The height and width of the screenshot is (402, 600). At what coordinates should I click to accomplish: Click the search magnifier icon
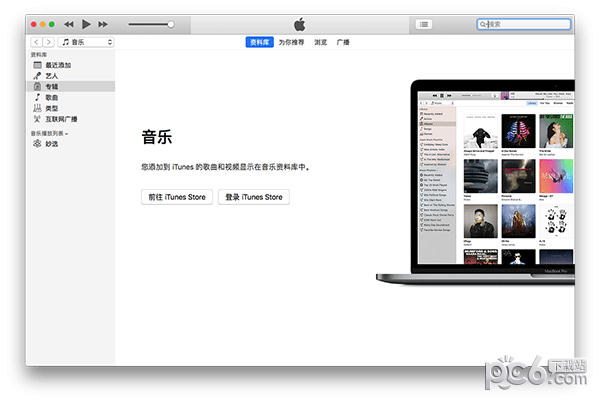pyautogui.click(x=483, y=24)
